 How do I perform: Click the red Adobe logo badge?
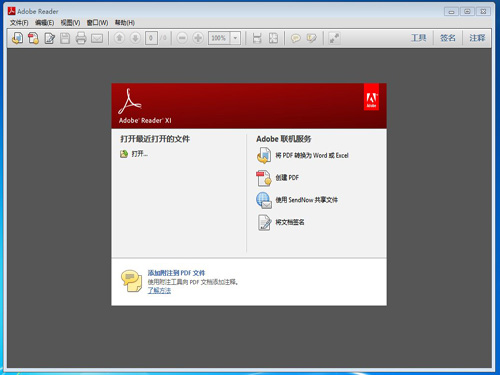[371, 97]
